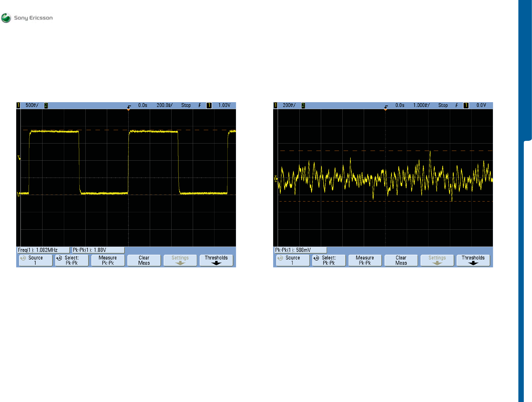Cycle Source 1 softkey on left scope
This screenshot has height=402, width=532.
pyautogui.click(x=36, y=260)
